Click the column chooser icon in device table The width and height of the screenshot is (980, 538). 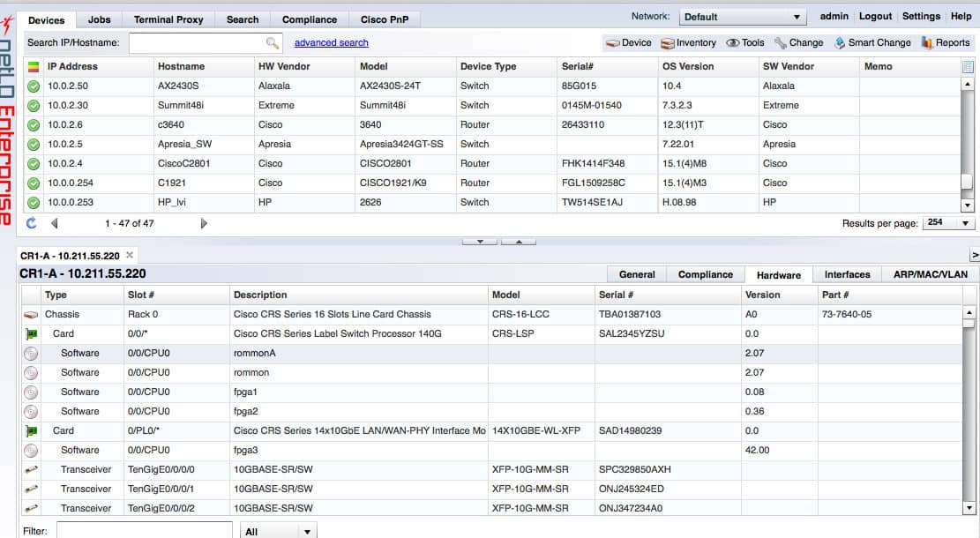click(968, 66)
